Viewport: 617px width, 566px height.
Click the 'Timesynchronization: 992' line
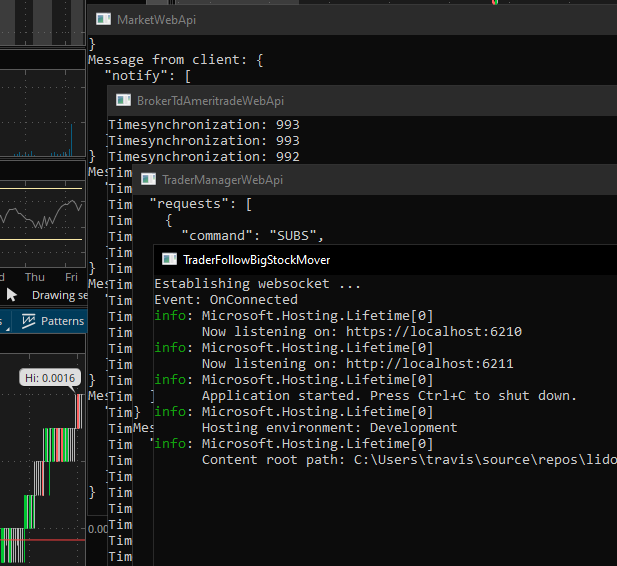point(204,157)
